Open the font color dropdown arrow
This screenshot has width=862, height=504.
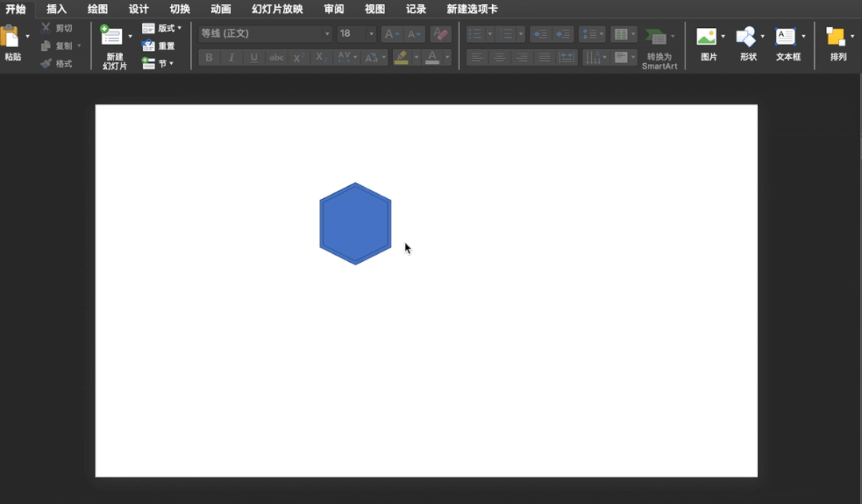[447, 58]
